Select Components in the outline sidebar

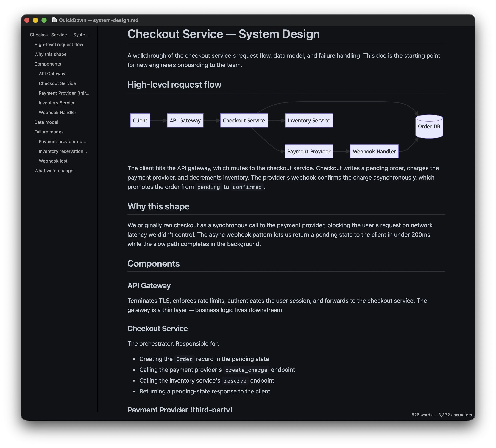tap(47, 64)
